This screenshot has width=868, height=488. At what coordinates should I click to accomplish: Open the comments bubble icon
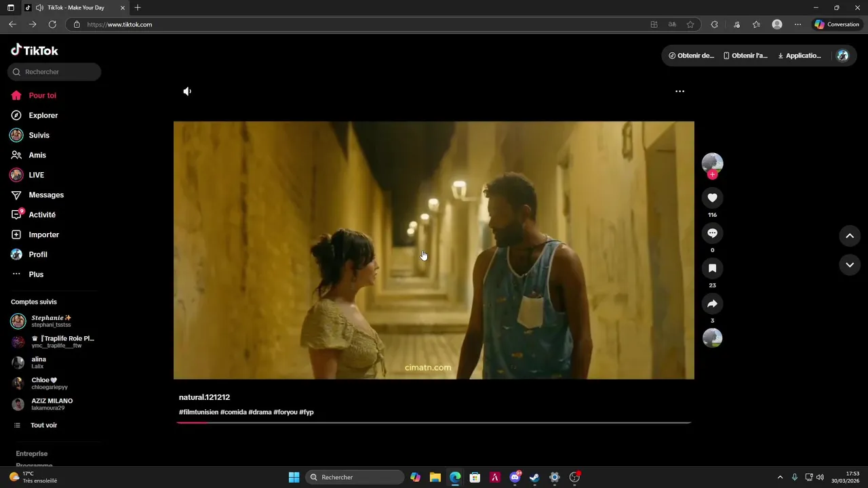(712, 233)
